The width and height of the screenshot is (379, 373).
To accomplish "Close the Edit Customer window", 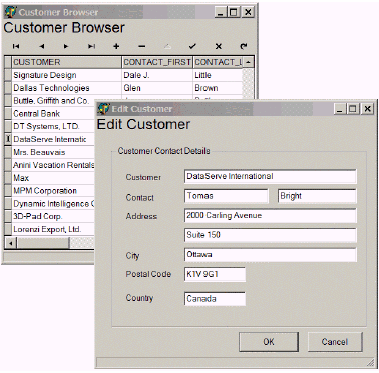I will [x=367, y=109].
